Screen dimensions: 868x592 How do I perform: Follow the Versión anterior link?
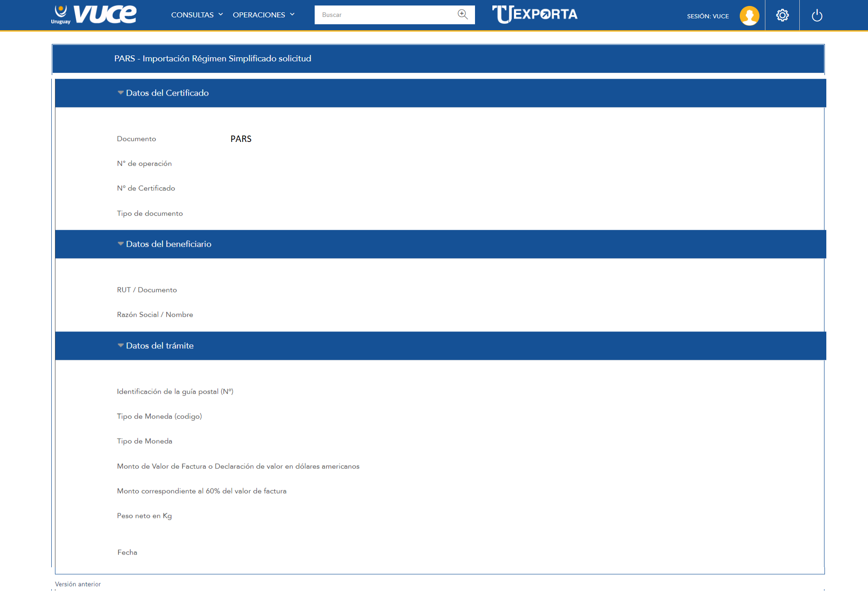[78, 584]
